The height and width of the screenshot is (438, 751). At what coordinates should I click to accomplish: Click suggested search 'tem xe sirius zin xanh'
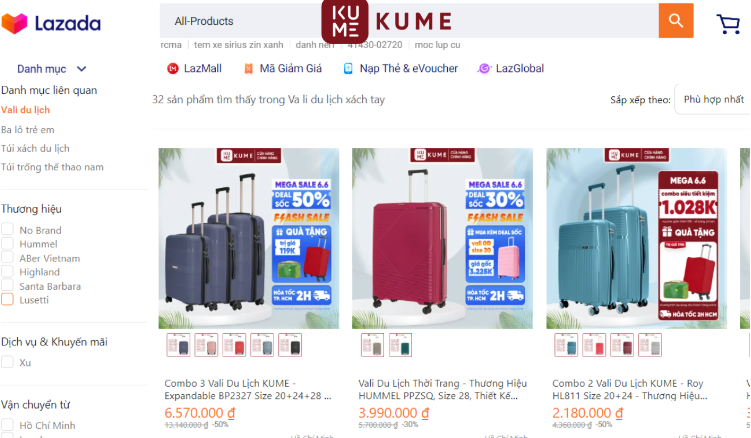239,45
